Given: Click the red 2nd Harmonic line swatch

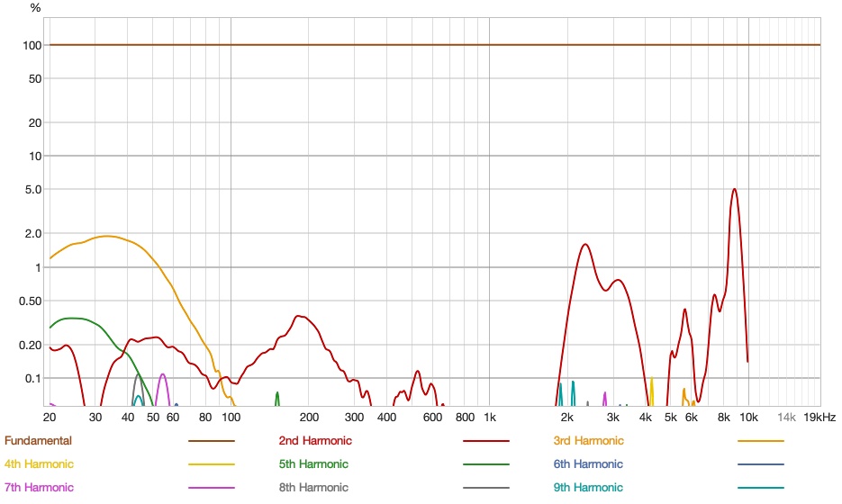Looking at the screenshot, I should [x=486, y=441].
